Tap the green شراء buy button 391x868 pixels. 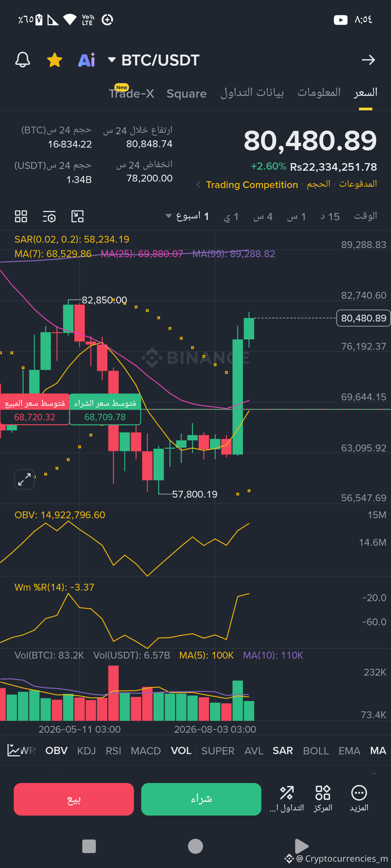click(201, 799)
